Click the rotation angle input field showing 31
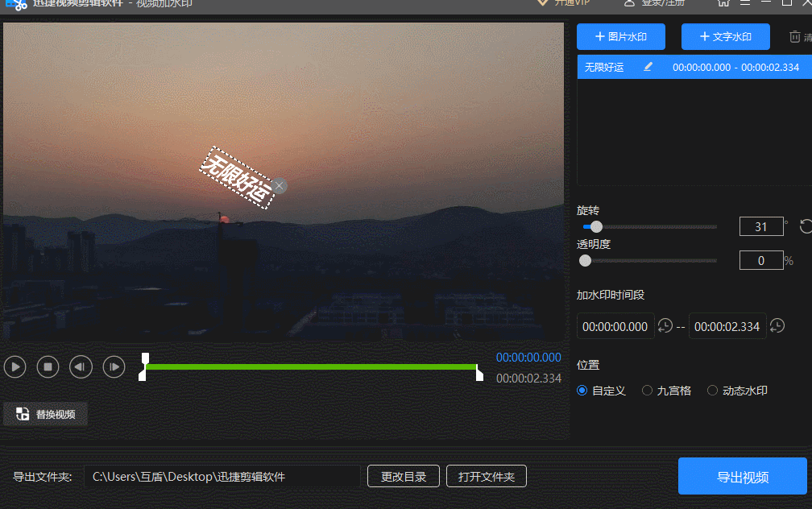 (761, 226)
